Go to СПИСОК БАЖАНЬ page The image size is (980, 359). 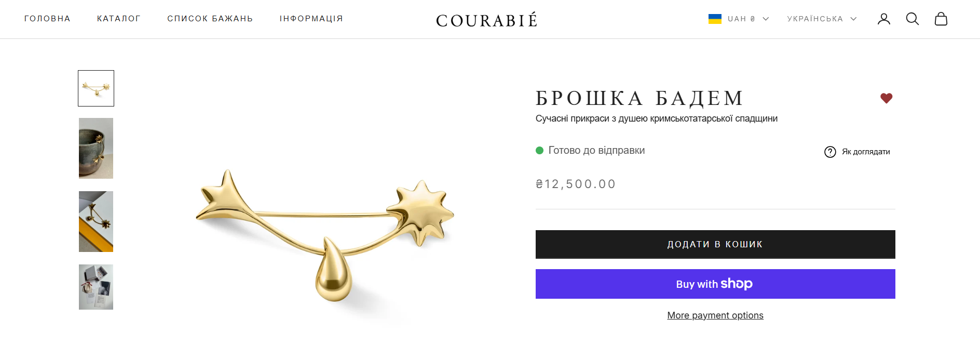pyautogui.click(x=210, y=19)
